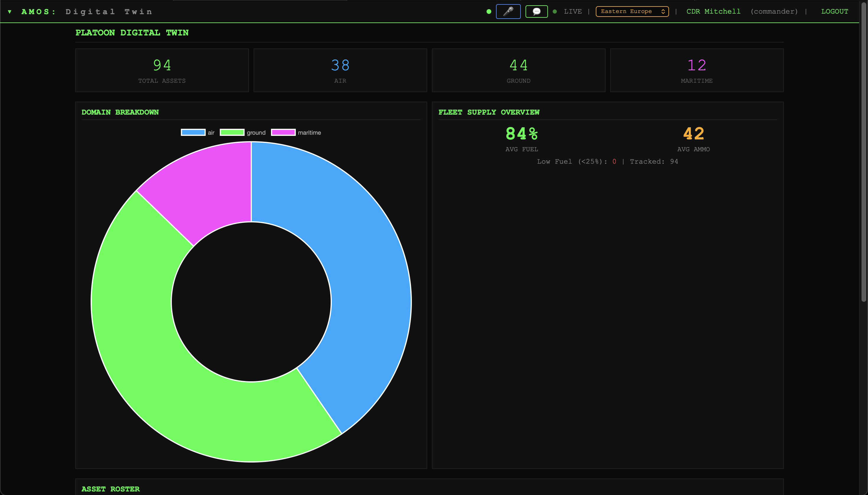Click the (commander) role label

[x=774, y=12]
